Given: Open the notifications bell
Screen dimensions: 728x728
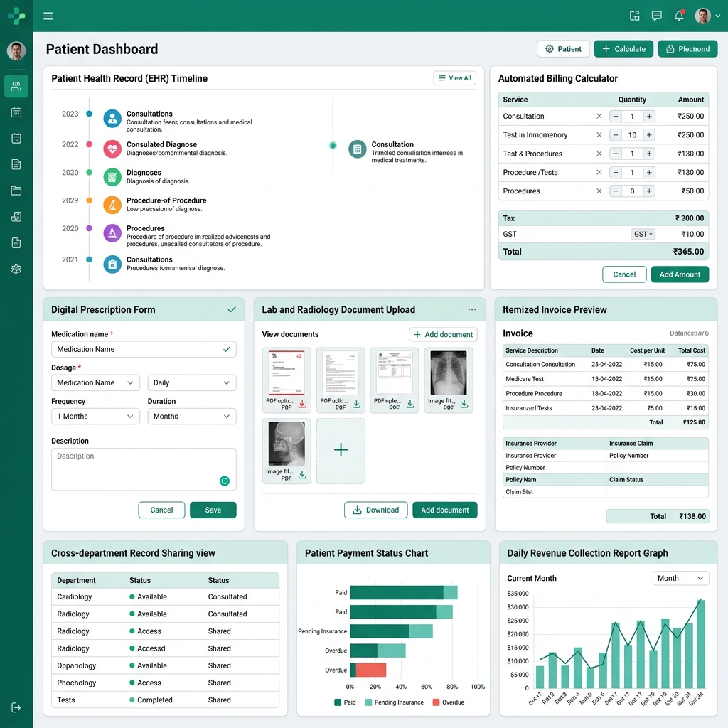Looking at the screenshot, I should pyautogui.click(x=679, y=16).
